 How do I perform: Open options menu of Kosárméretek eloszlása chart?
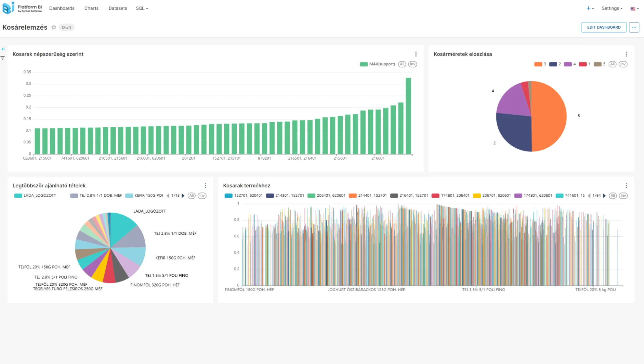626,54
